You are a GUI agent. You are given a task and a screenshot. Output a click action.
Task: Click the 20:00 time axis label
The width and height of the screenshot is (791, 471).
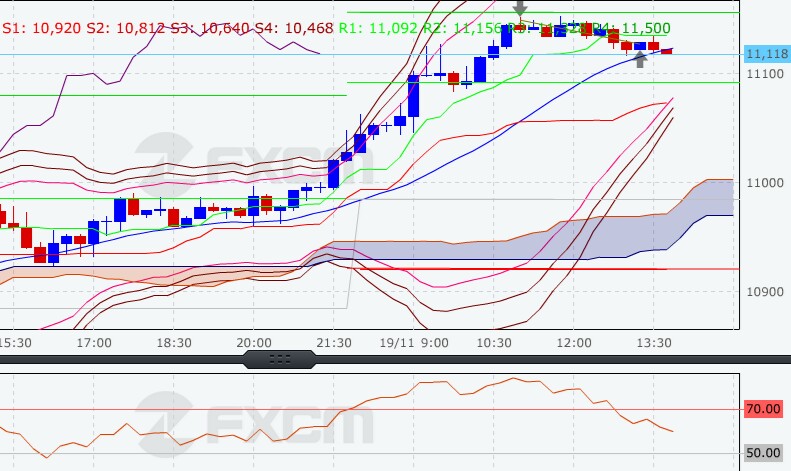click(x=254, y=343)
